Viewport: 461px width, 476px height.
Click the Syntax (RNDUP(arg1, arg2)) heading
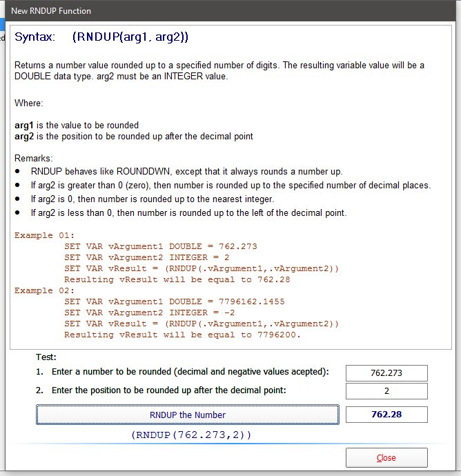(101, 37)
